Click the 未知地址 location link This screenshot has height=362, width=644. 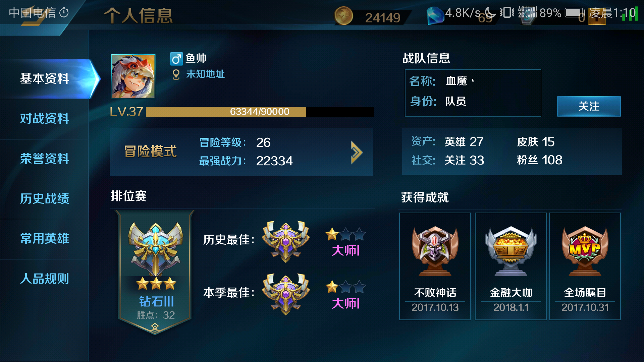205,74
